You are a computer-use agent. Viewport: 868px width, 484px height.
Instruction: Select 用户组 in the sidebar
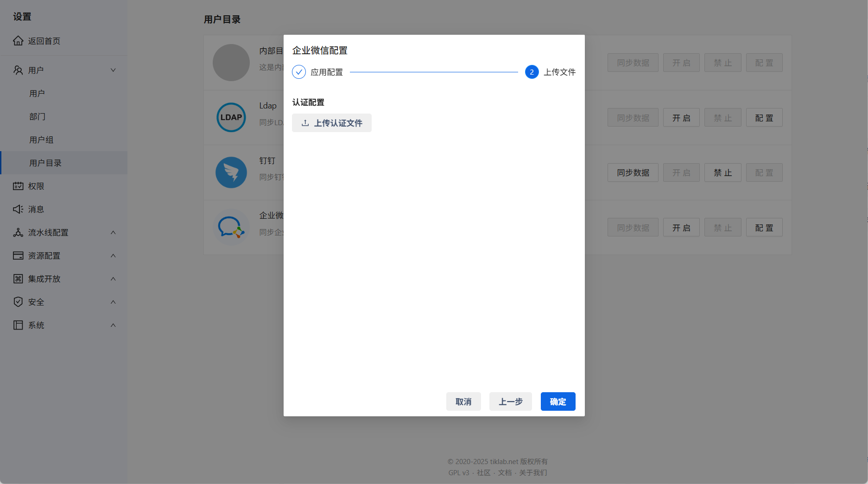(41, 139)
